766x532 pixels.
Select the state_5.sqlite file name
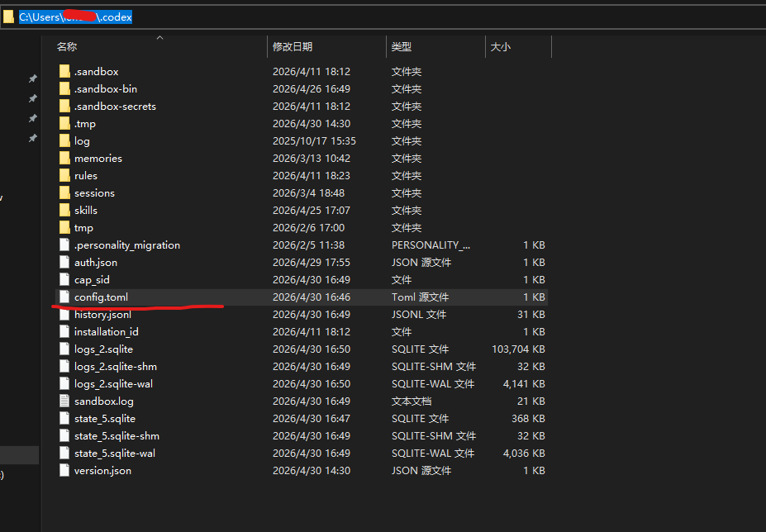click(x=105, y=419)
